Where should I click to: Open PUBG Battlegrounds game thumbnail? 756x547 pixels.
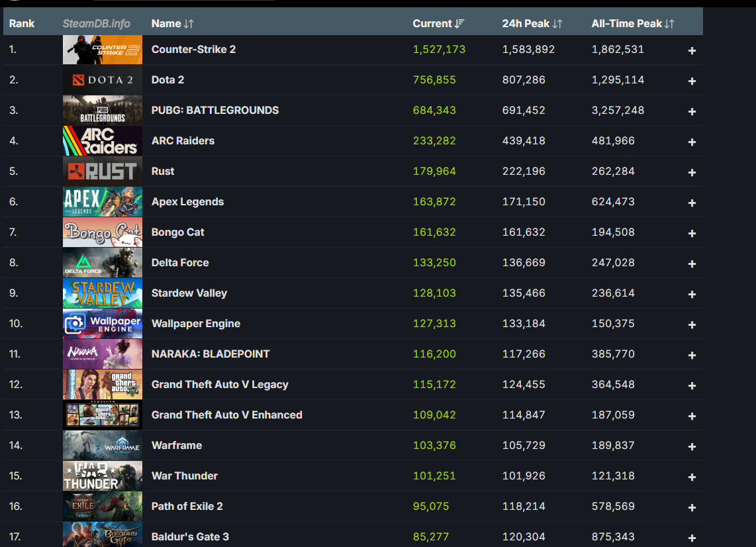point(102,111)
